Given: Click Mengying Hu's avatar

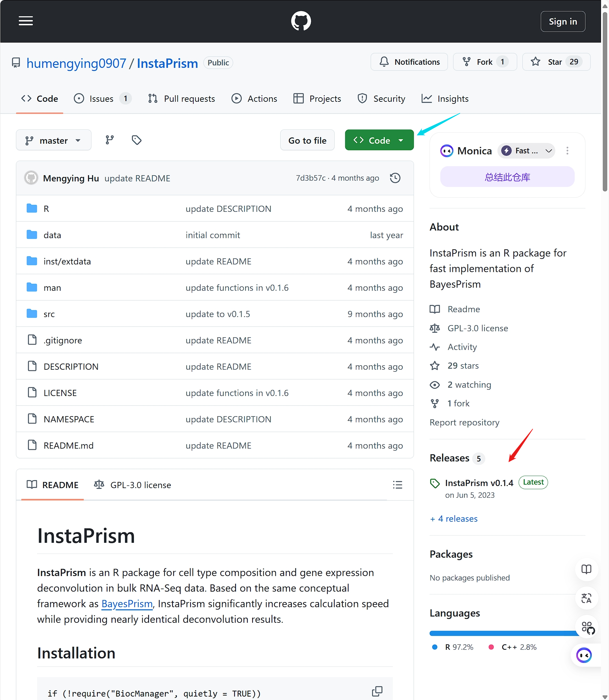Looking at the screenshot, I should tap(31, 178).
